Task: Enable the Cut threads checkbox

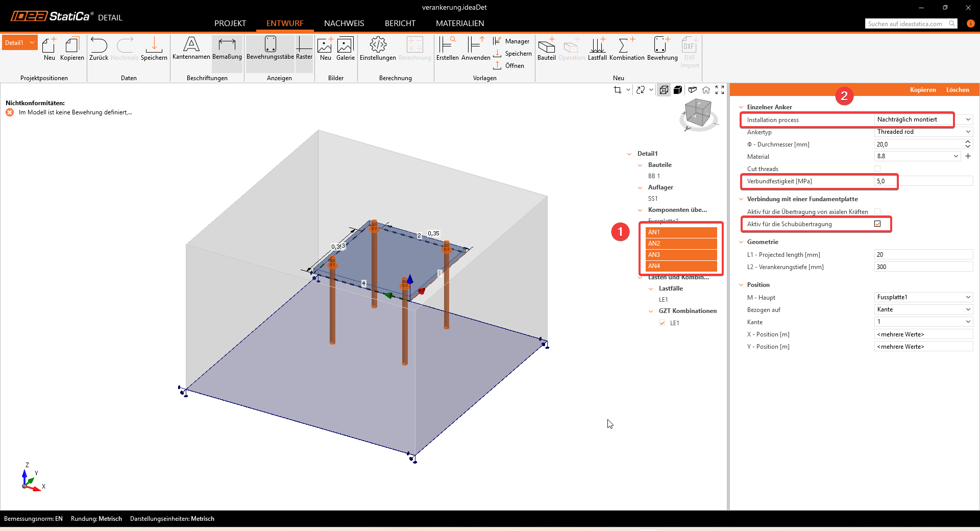Action: (x=877, y=168)
